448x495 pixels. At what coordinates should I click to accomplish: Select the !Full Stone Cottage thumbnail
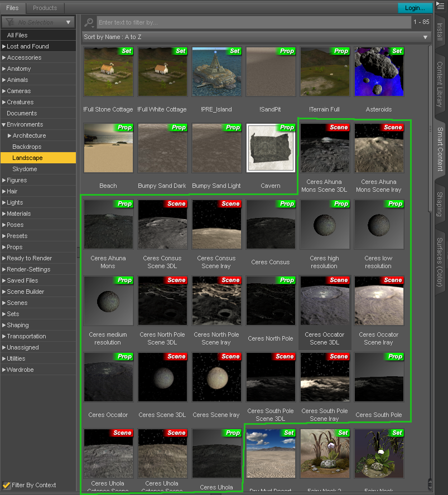108,72
